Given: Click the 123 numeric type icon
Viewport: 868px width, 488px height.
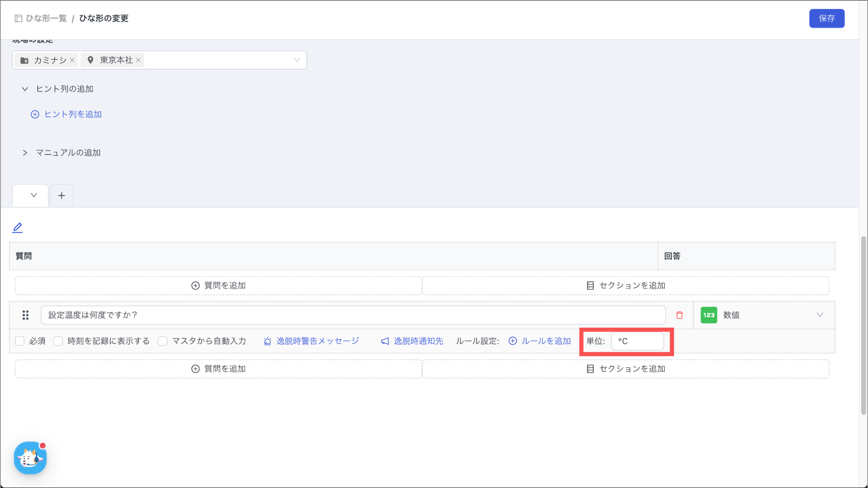Looking at the screenshot, I should 709,315.
